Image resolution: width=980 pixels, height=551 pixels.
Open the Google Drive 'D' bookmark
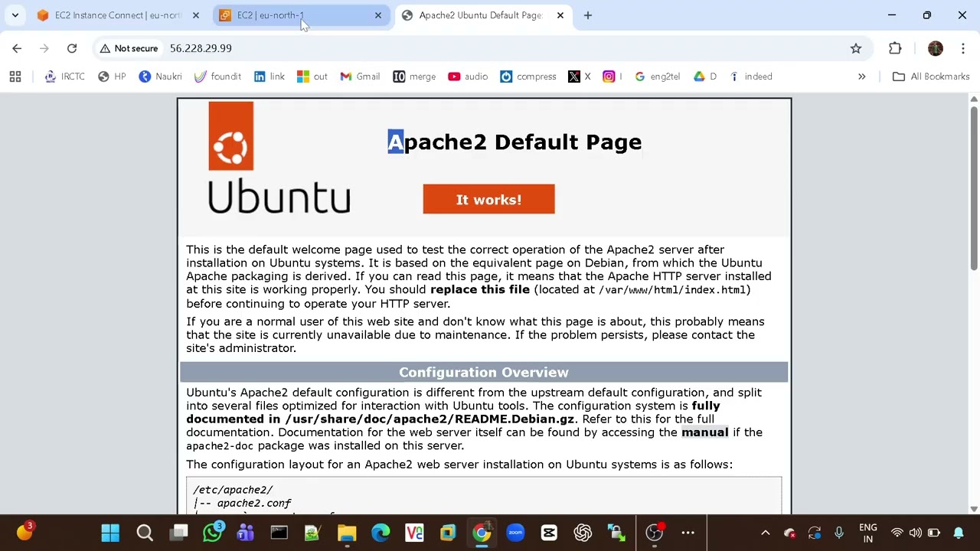click(705, 77)
